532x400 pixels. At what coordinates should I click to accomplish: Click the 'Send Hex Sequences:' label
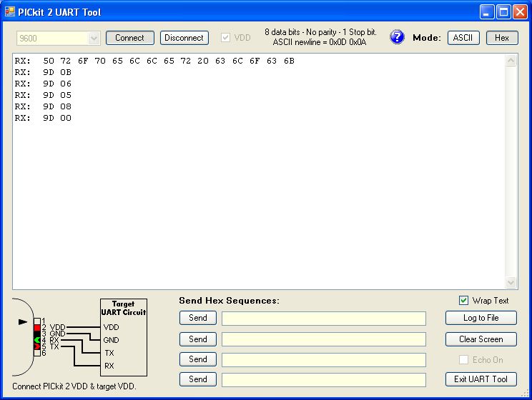(x=230, y=301)
